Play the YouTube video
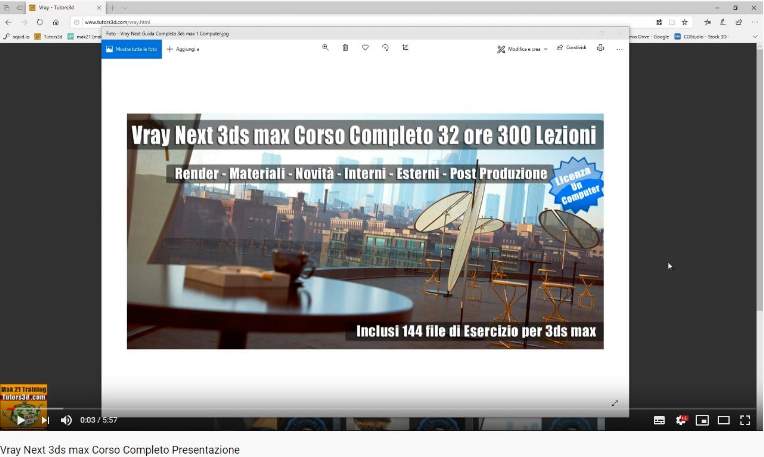The image size is (764, 457). coord(20,420)
